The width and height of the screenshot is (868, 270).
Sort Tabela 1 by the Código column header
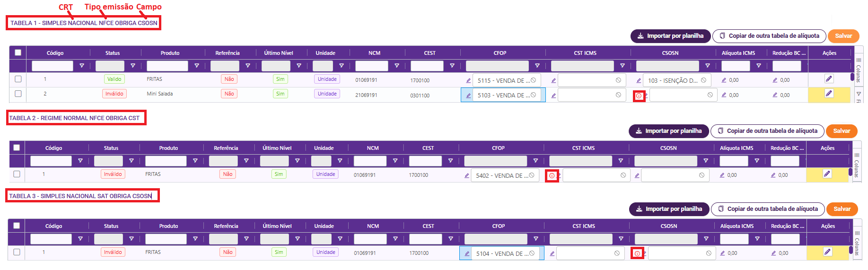pyautogui.click(x=55, y=53)
